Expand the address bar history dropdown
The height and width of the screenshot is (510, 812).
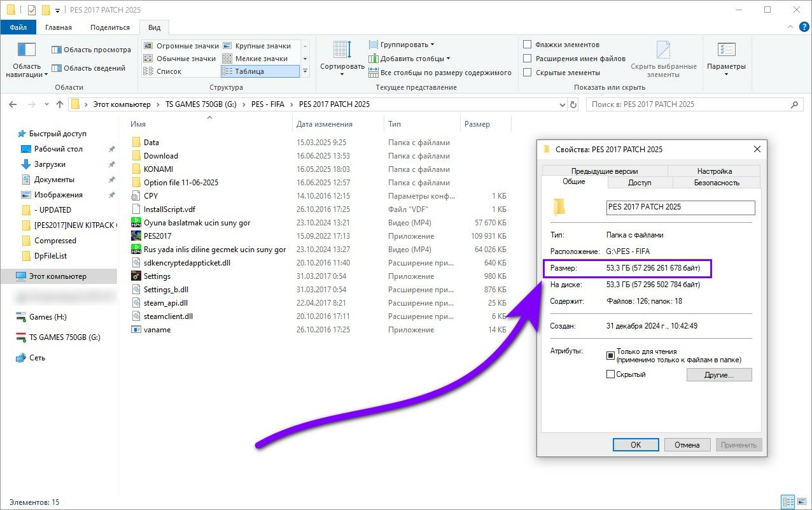click(x=562, y=104)
